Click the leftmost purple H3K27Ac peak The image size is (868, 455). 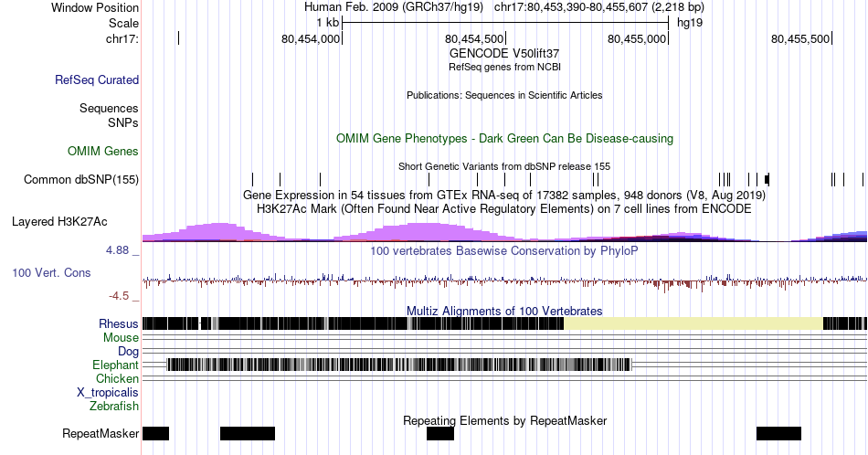tap(218, 231)
